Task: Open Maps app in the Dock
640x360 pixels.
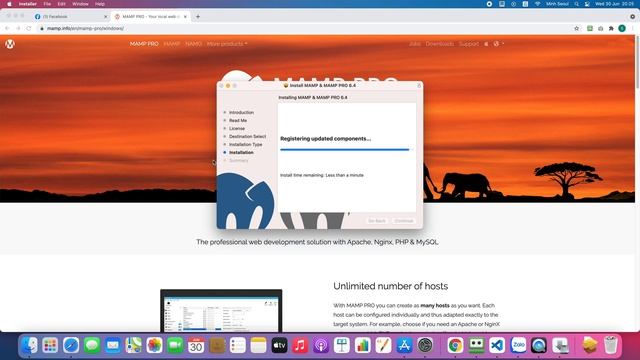Action: (133, 345)
